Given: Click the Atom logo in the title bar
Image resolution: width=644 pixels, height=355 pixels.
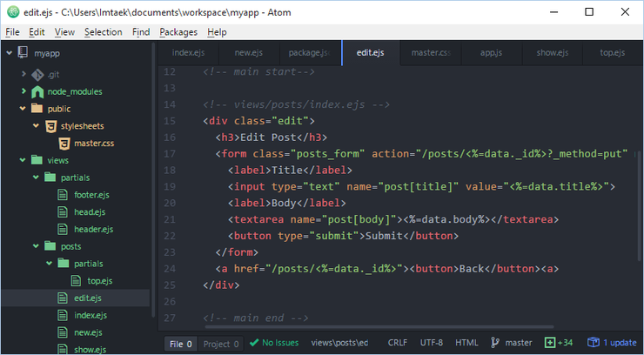Looking at the screenshot, I should click(13, 12).
